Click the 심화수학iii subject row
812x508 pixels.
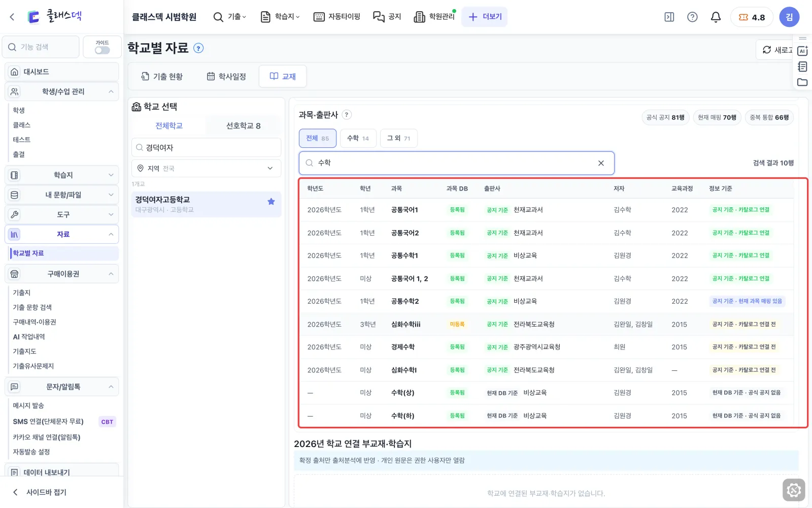546,324
